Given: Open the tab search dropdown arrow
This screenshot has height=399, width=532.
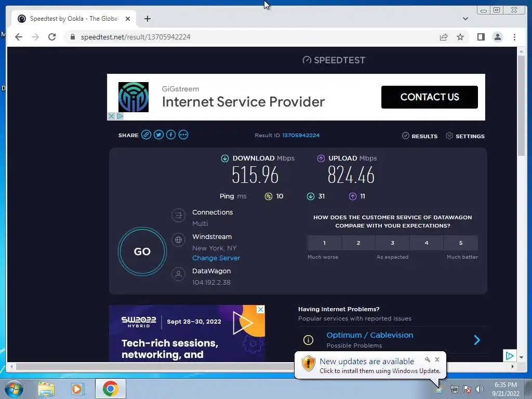Looking at the screenshot, I should [465, 19].
